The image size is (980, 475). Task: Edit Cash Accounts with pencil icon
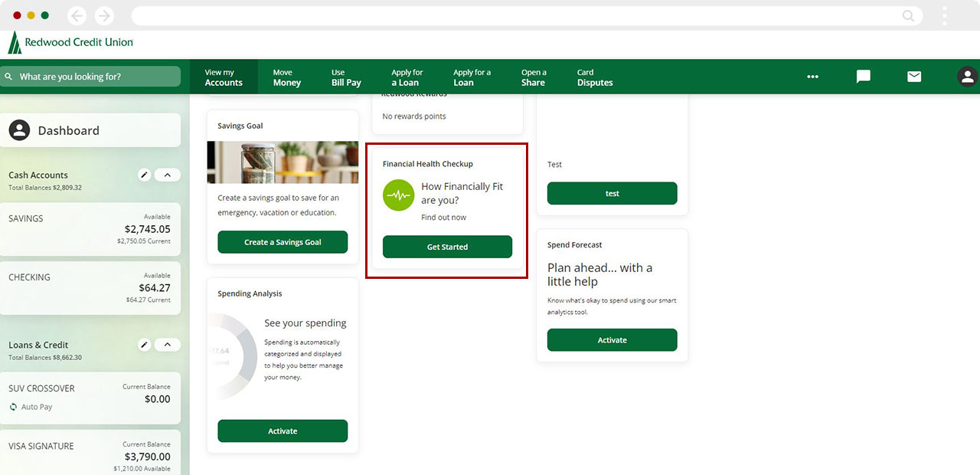[x=144, y=175]
